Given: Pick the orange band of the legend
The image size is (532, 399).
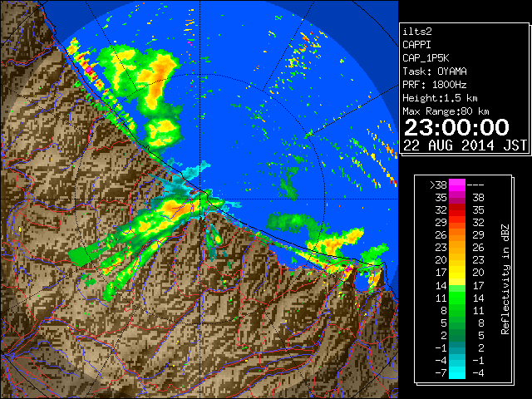Looking at the screenshot, I should click(457, 235).
